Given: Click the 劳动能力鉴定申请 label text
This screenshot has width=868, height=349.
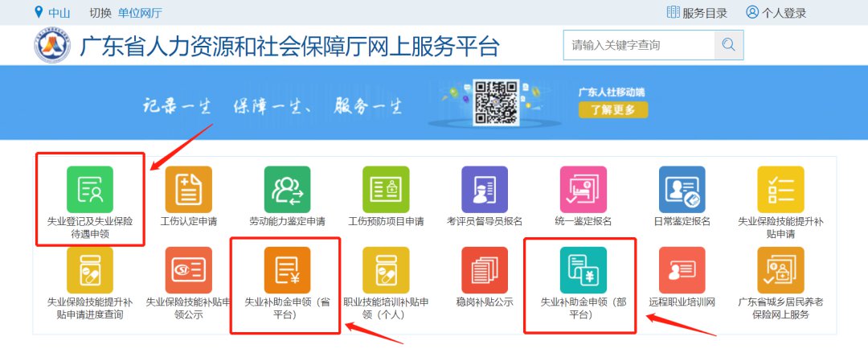Looking at the screenshot, I should (287, 222).
